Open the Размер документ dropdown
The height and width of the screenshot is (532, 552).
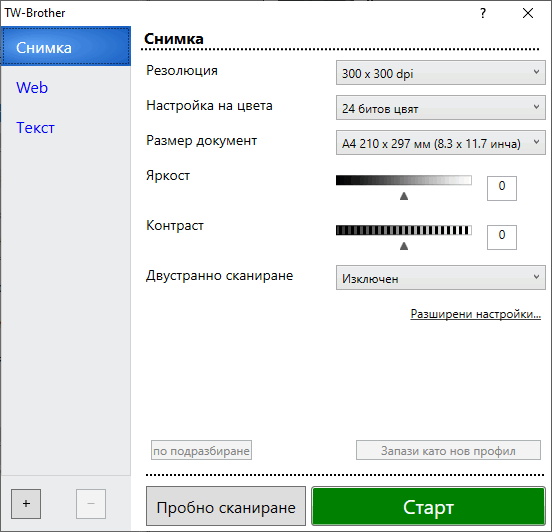[441, 143]
